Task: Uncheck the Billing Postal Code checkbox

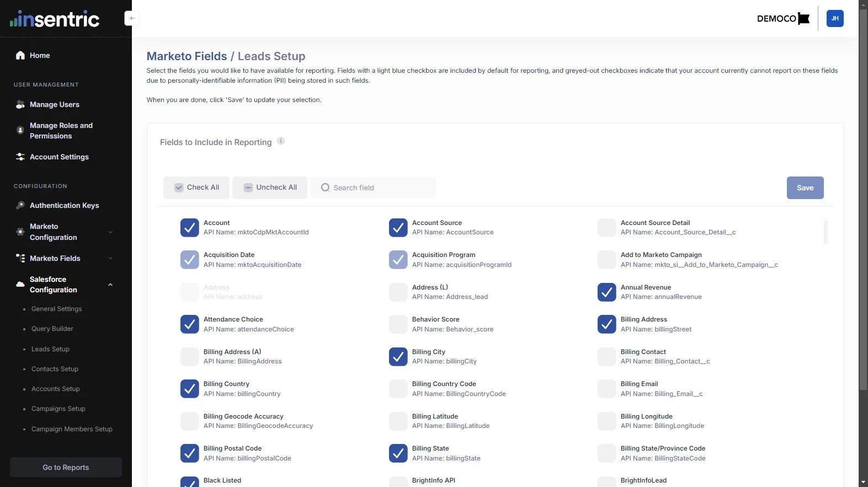Action: pyautogui.click(x=190, y=453)
